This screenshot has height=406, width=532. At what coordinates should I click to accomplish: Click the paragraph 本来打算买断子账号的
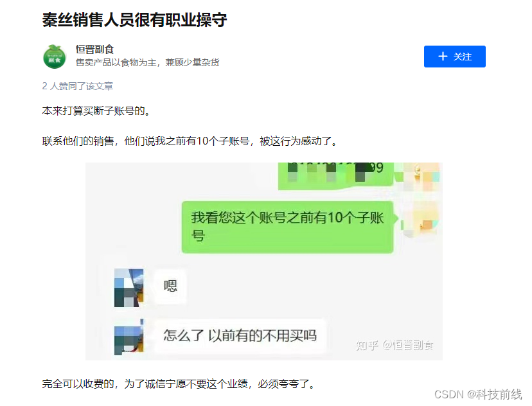96,111
